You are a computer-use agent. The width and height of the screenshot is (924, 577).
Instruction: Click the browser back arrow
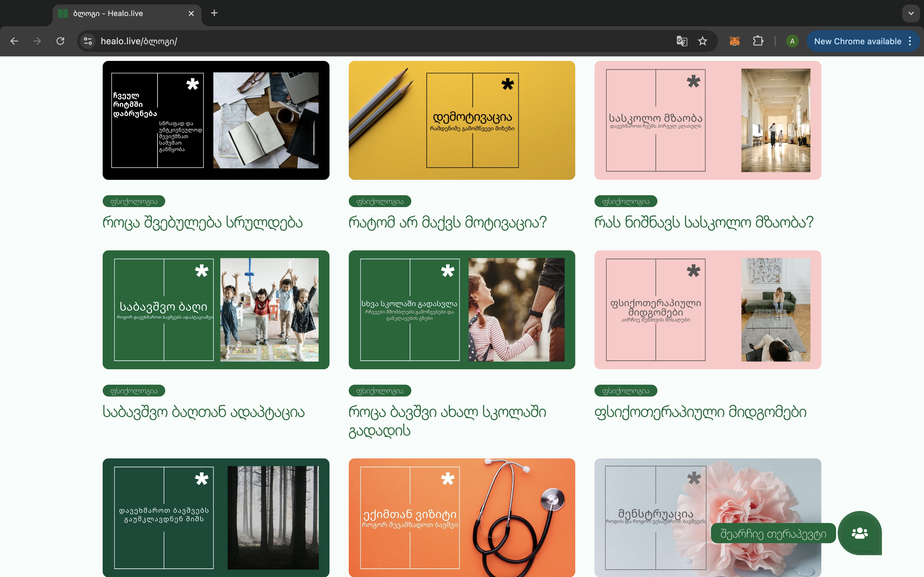pyautogui.click(x=14, y=41)
